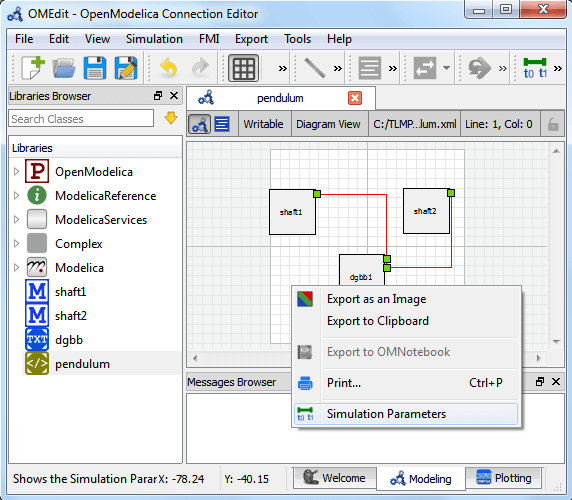Click diagram vertical scrollbar up arrow

tap(556, 151)
